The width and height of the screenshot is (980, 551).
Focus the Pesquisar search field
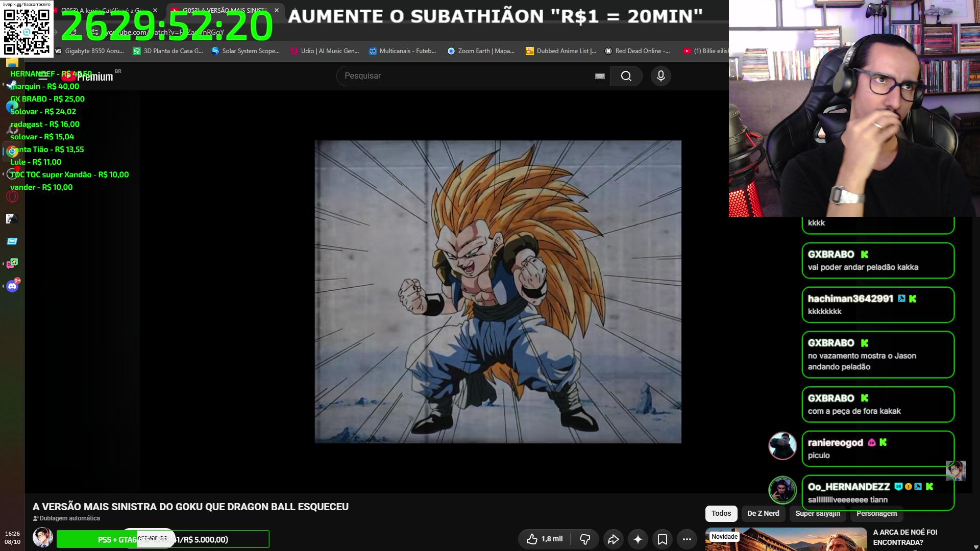tap(467, 76)
